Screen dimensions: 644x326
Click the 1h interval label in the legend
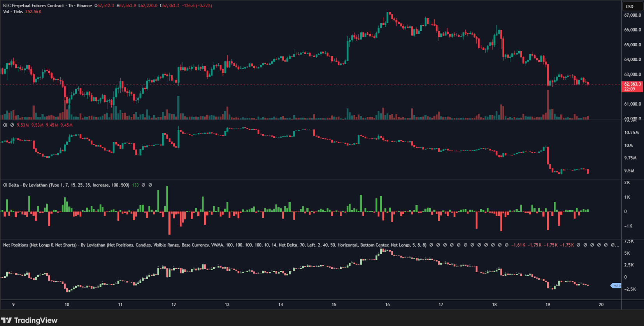(70, 5)
